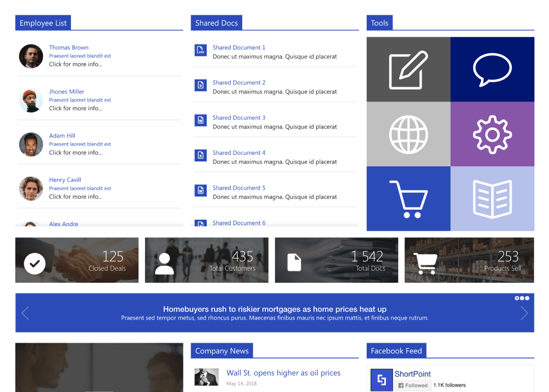Image resolution: width=549 pixels, height=392 pixels.
Task: Open Thomas Brown's profile link
Action: tap(69, 47)
